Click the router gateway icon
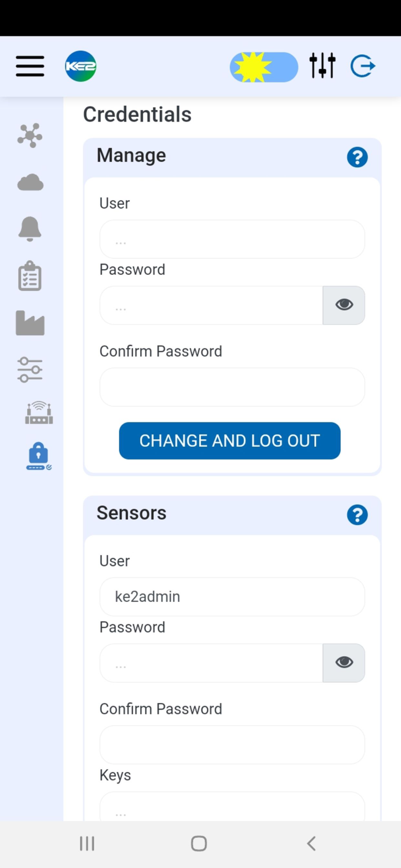The height and width of the screenshot is (868, 401). pyautogui.click(x=38, y=412)
